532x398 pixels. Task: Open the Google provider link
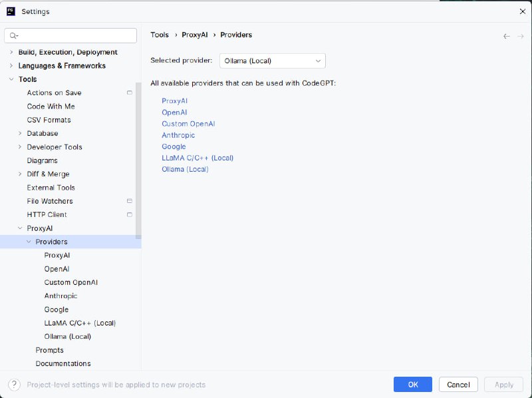(174, 146)
